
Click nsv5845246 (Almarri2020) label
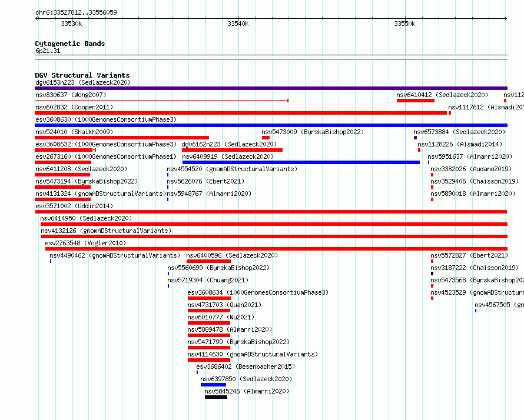click(x=247, y=391)
